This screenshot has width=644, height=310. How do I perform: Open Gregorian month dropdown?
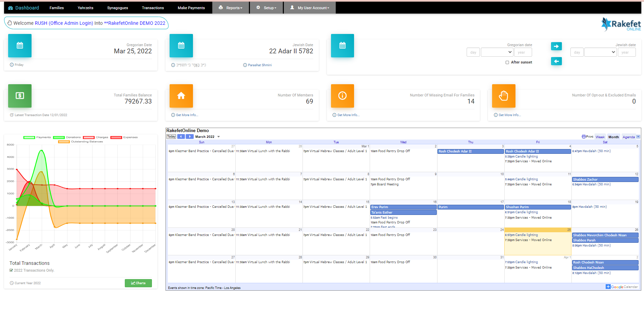497,52
